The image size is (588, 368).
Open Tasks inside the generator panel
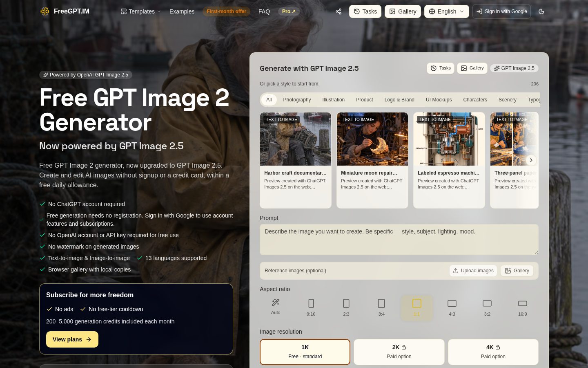[441, 68]
